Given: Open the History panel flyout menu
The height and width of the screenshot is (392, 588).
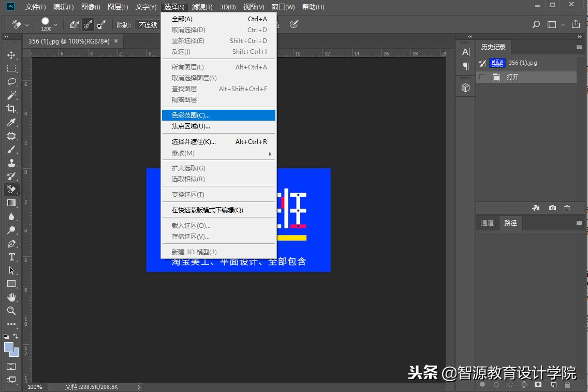Looking at the screenshot, I should coord(580,47).
